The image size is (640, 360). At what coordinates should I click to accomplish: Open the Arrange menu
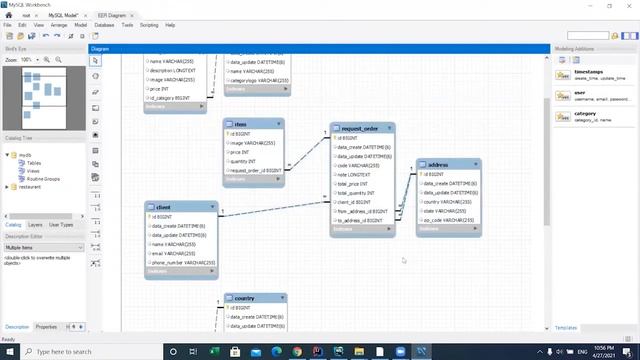pyautogui.click(x=59, y=25)
